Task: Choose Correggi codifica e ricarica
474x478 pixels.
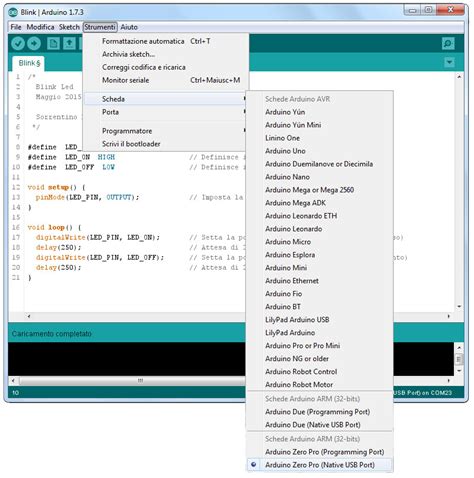Action: coord(166,67)
